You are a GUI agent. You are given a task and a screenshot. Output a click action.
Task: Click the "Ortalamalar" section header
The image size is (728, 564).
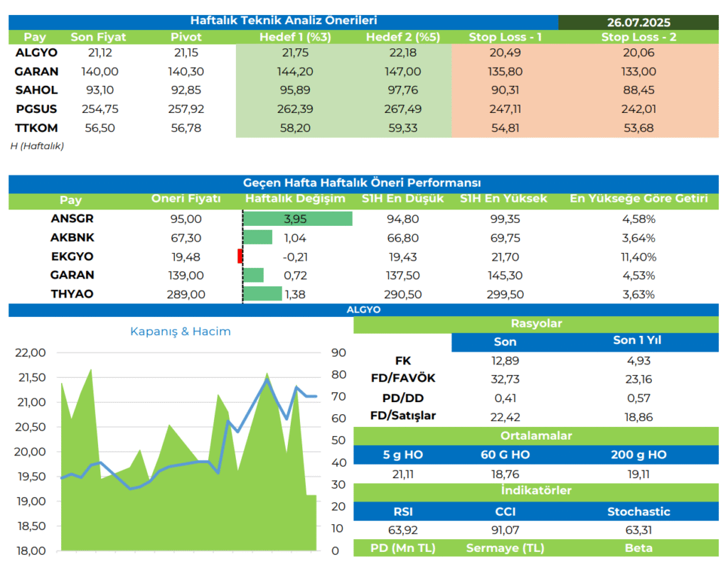coord(536,436)
